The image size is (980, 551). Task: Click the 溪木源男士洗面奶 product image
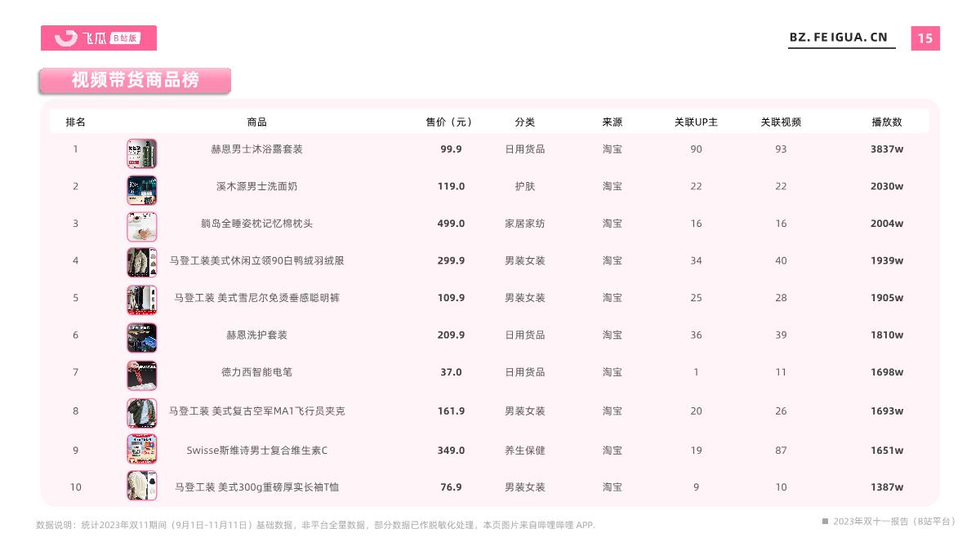point(142,189)
